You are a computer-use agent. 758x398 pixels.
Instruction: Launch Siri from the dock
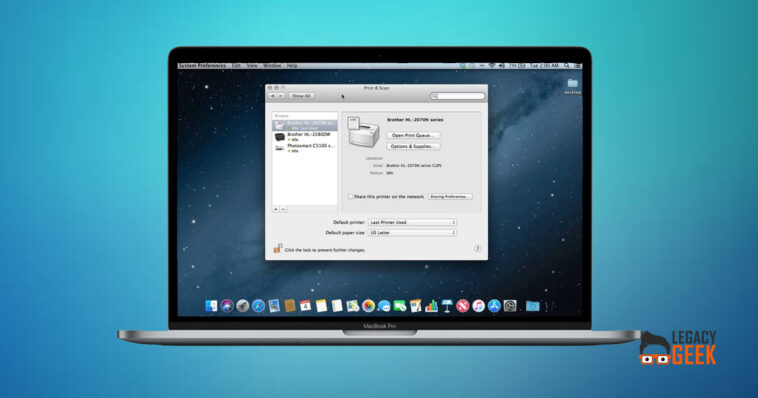227,306
